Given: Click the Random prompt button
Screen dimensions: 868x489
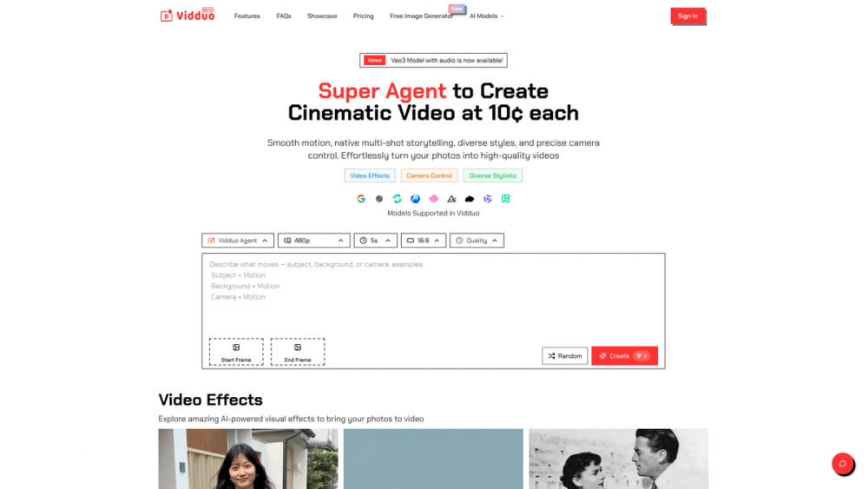Looking at the screenshot, I should pos(565,356).
